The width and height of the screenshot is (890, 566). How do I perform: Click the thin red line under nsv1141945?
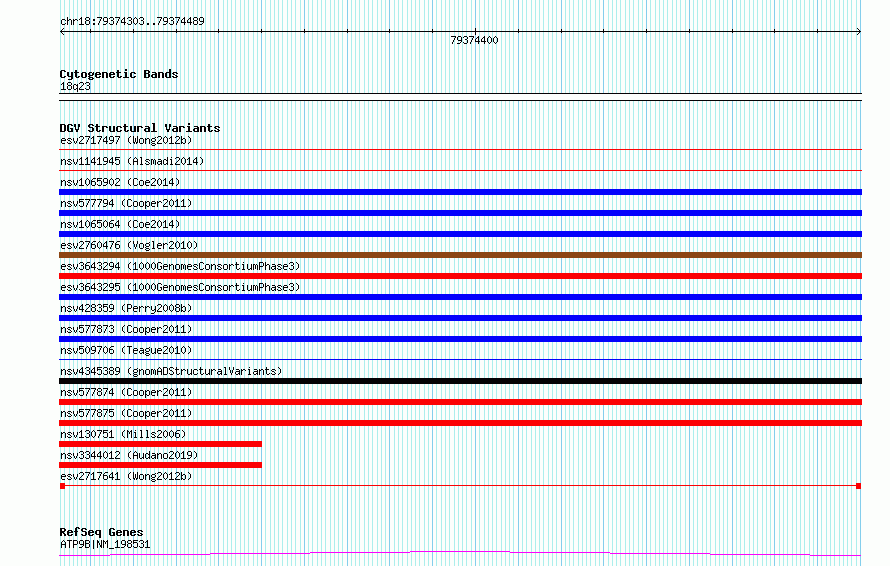click(460, 170)
